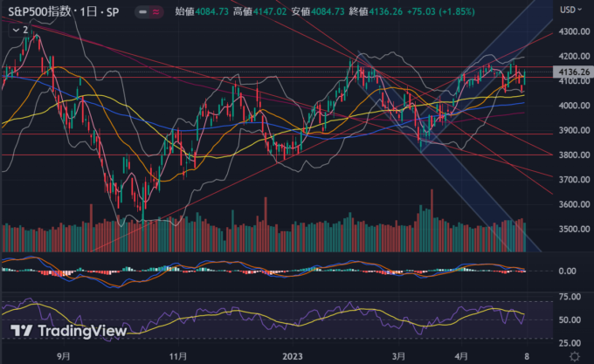Open the chart settings gear icon
The image size is (594, 364).
click(x=572, y=356)
